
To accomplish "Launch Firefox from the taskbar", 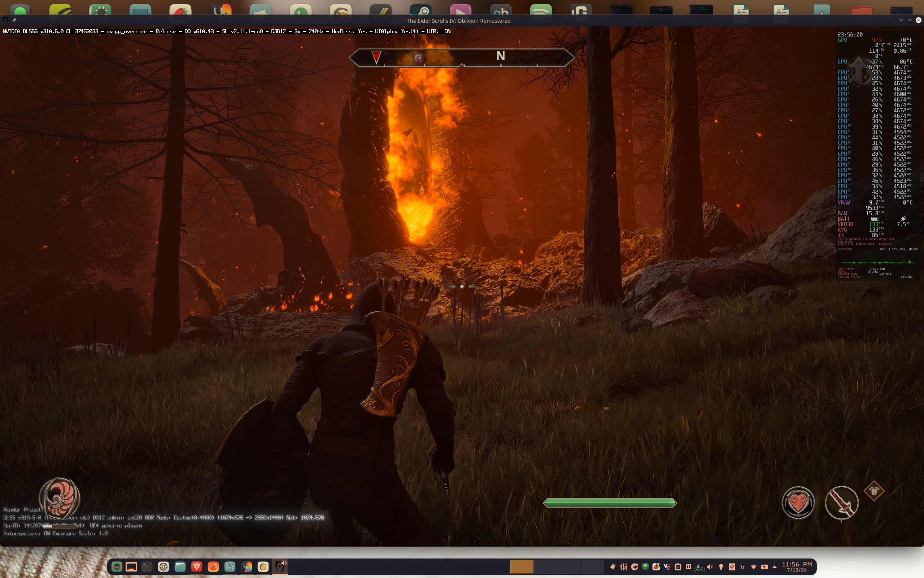I will pyautogui.click(x=213, y=566).
